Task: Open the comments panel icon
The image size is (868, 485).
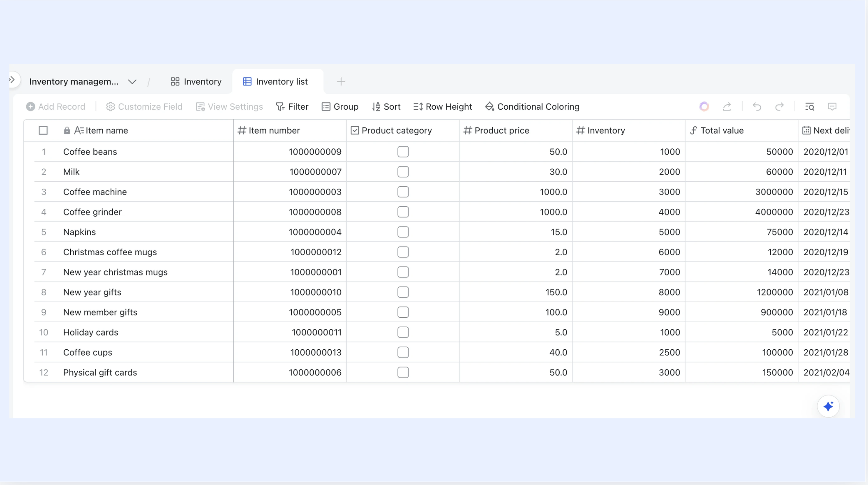Action: (x=832, y=107)
